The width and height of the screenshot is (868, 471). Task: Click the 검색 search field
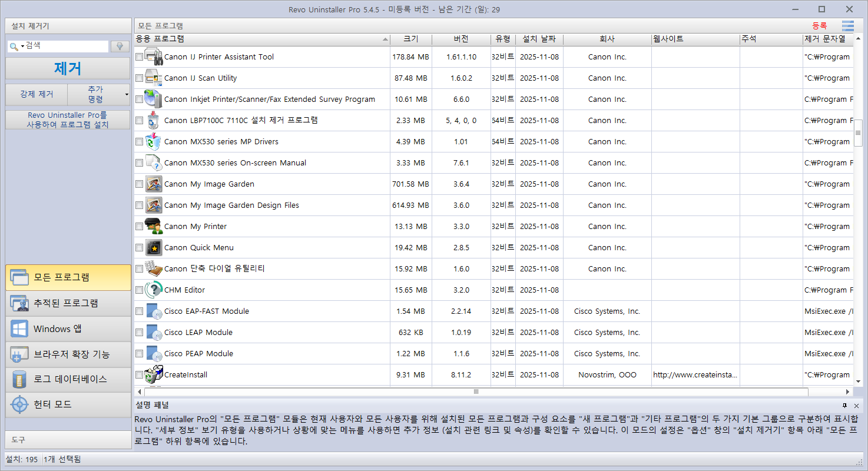click(66, 46)
